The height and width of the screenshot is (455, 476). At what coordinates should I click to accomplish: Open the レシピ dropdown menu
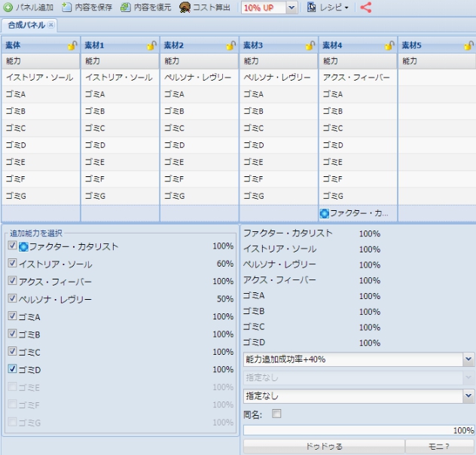[x=329, y=8]
